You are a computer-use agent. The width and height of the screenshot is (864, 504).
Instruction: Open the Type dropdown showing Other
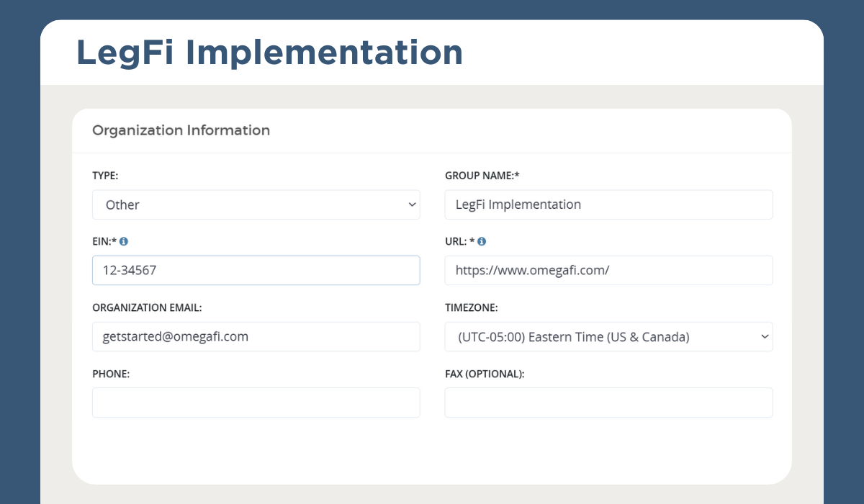[256, 204]
